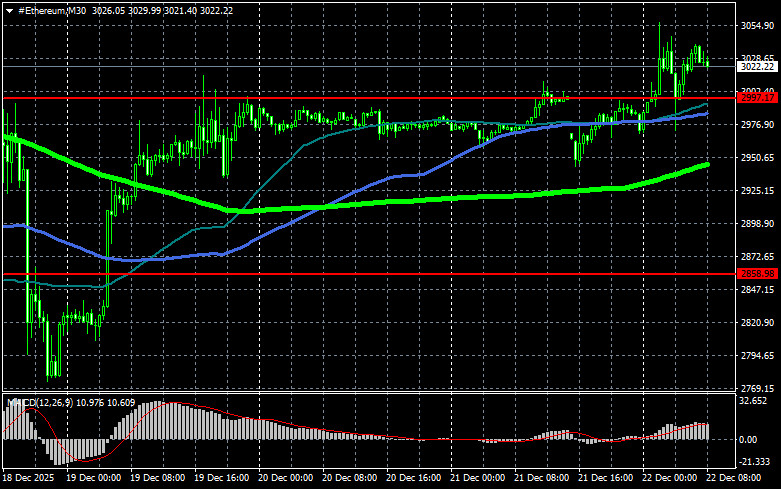This screenshot has height=489, width=781.
Task: Click the MACD scale value -21.333
Action: tap(754, 462)
